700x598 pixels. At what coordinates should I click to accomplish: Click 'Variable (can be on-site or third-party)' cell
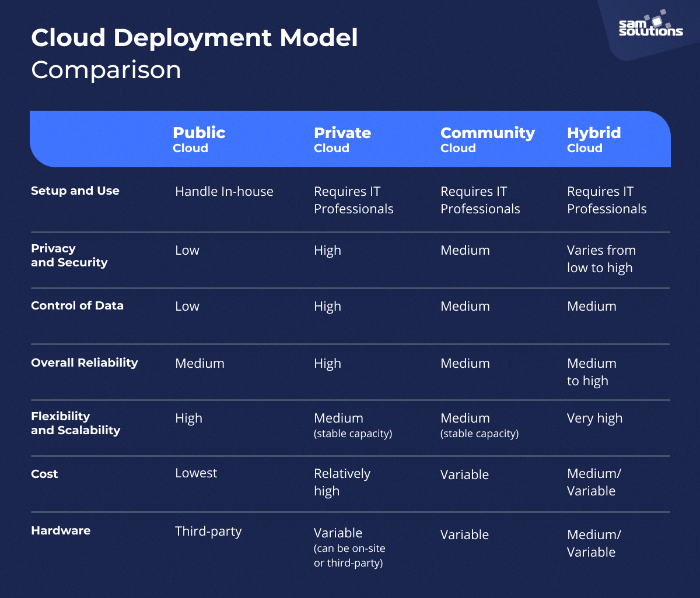tap(350, 547)
